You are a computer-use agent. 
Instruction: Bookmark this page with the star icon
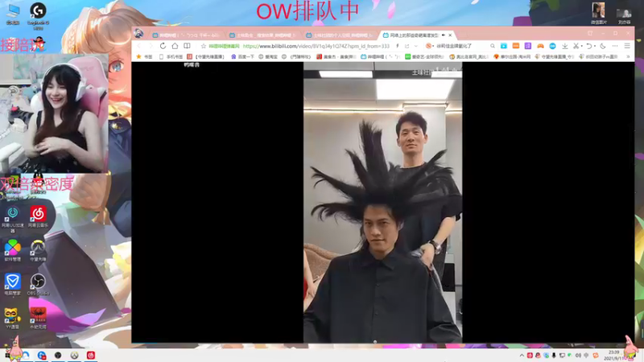[x=204, y=46]
